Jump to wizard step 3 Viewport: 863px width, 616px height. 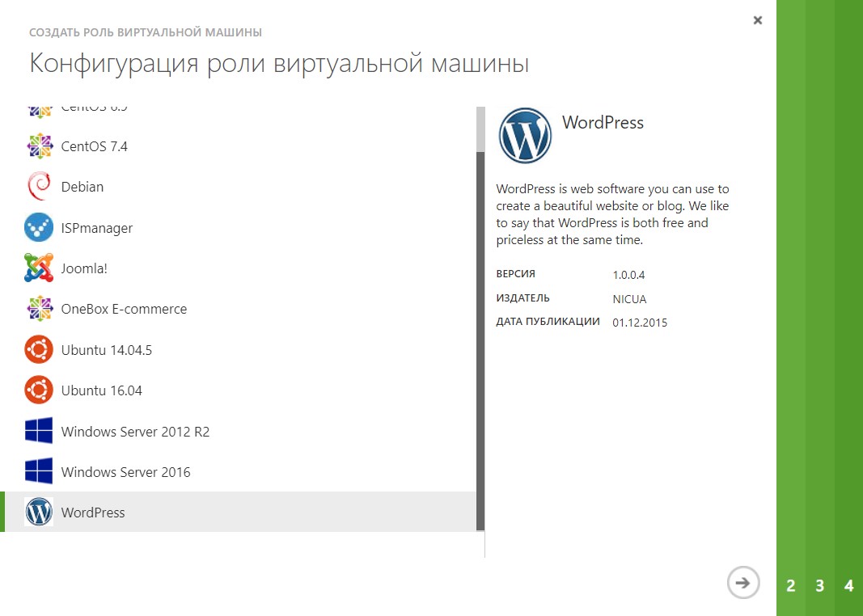click(820, 586)
